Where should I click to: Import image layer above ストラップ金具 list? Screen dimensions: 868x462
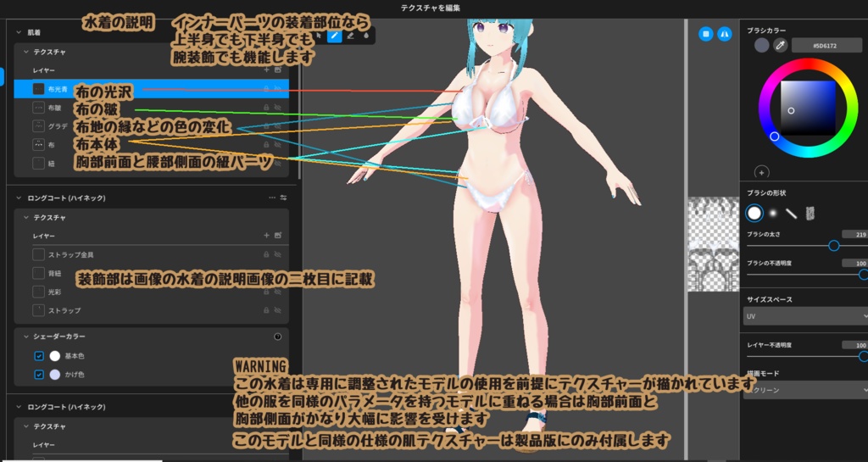pyautogui.click(x=278, y=235)
